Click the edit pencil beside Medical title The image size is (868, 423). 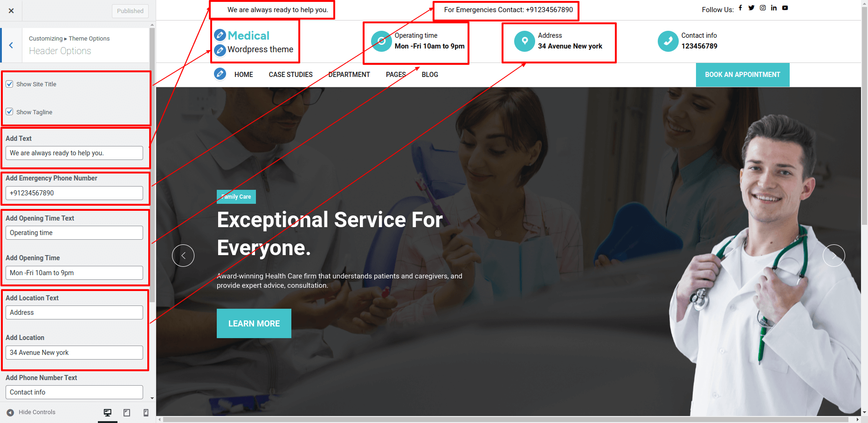point(220,35)
